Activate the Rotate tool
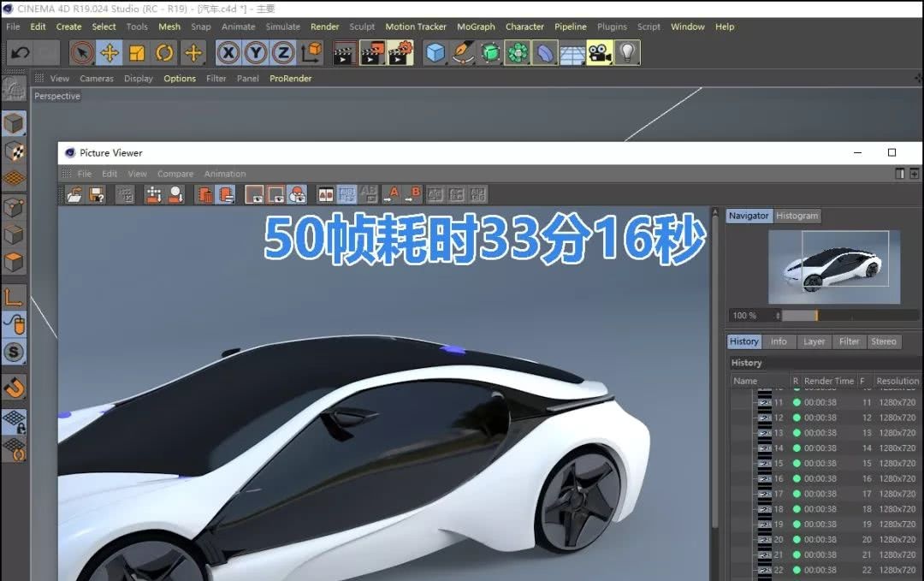The image size is (924, 581). pos(164,53)
